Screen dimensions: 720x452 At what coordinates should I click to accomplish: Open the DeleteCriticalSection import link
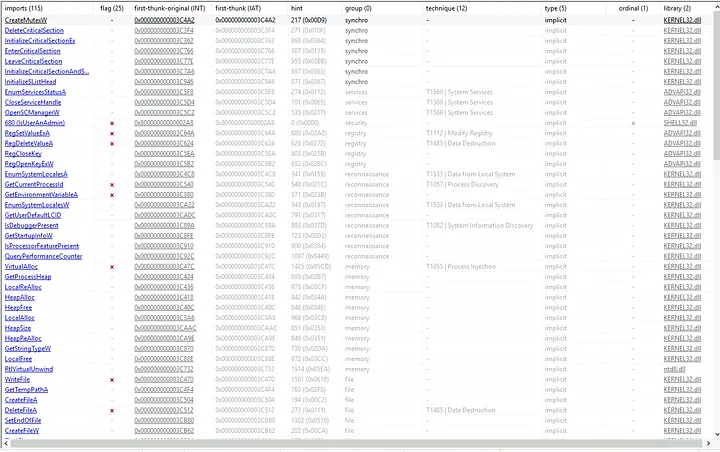(x=34, y=30)
